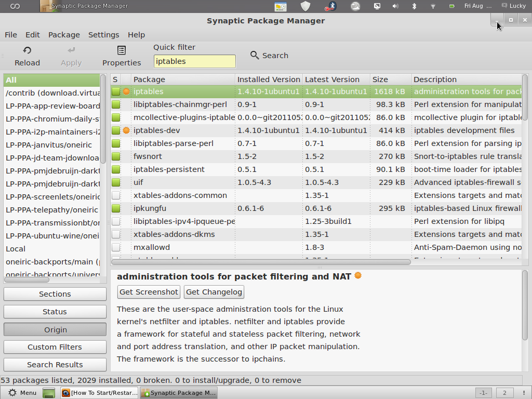Toggle status checkbox for libiptables-chainmgr-perl
This screenshot has height=399, width=532.
116,104
